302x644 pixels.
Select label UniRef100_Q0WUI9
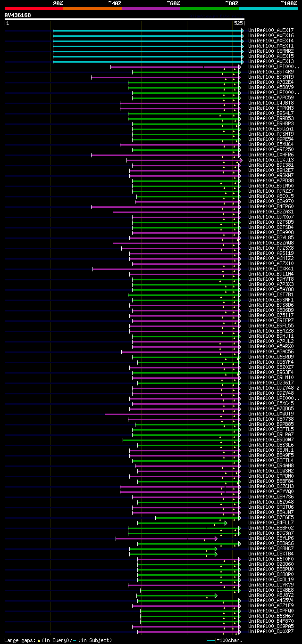click(271, 414)
